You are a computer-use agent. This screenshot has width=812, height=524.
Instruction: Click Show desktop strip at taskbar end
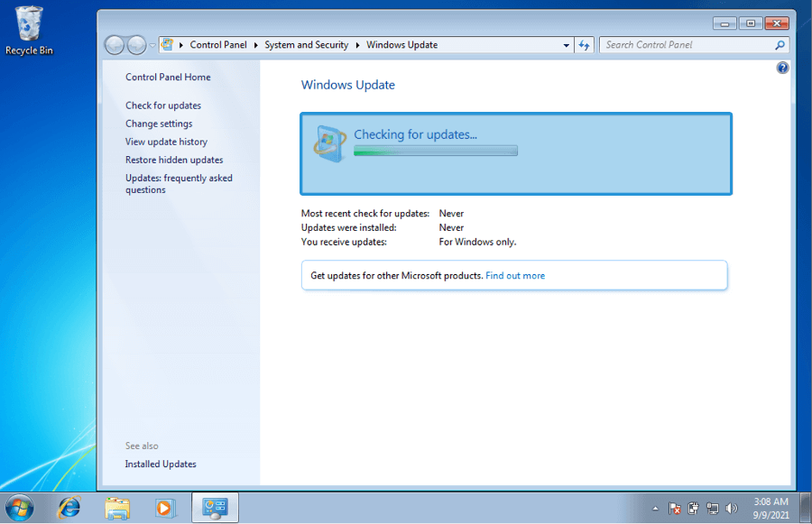coord(806,508)
